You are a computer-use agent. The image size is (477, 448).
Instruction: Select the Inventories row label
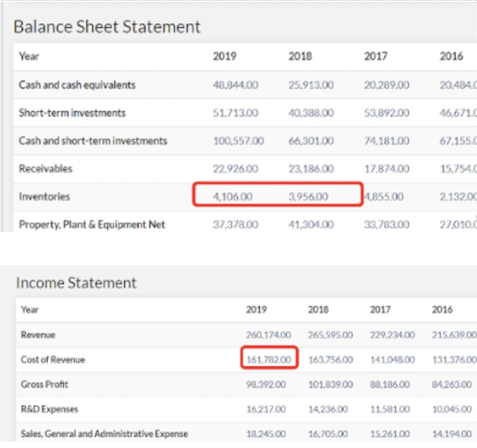click(44, 196)
